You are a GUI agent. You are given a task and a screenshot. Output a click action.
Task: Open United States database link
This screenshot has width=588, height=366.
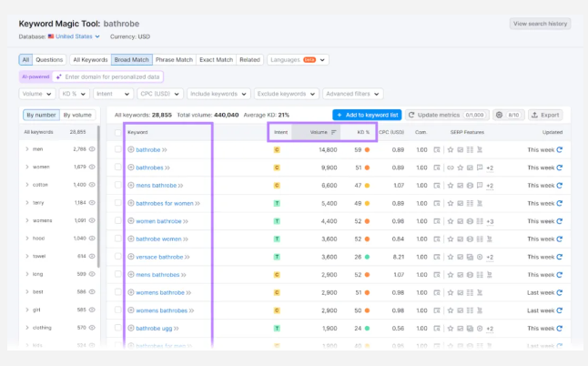(x=74, y=36)
